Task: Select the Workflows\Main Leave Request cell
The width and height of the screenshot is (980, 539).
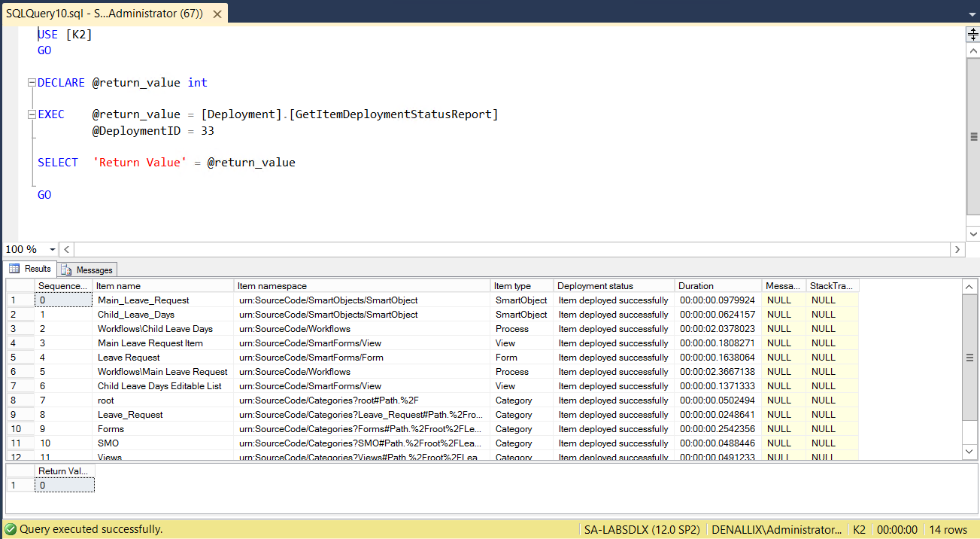Action: coord(163,372)
